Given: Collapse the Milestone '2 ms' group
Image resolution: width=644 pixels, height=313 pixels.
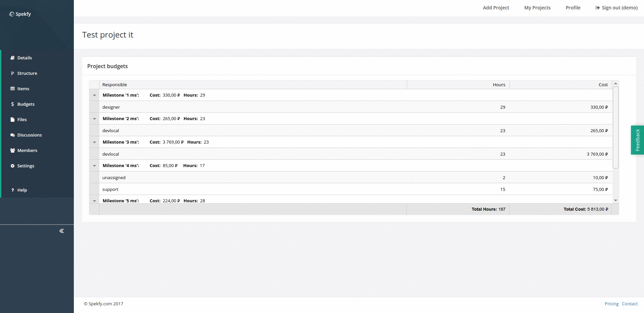Looking at the screenshot, I should pos(94,119).
